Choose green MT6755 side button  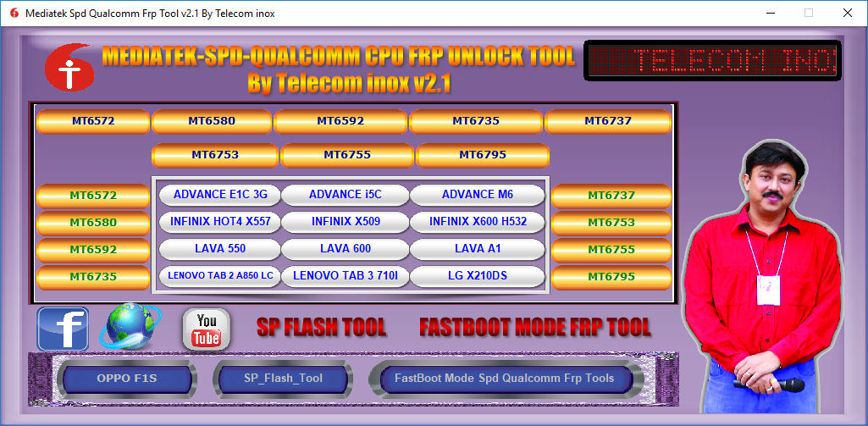point(611,251)
